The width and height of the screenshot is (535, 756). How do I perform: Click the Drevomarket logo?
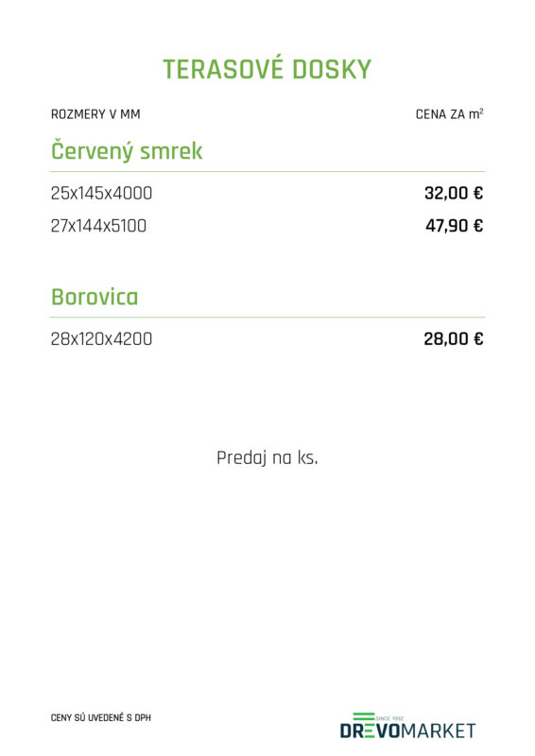click(407, 726)
